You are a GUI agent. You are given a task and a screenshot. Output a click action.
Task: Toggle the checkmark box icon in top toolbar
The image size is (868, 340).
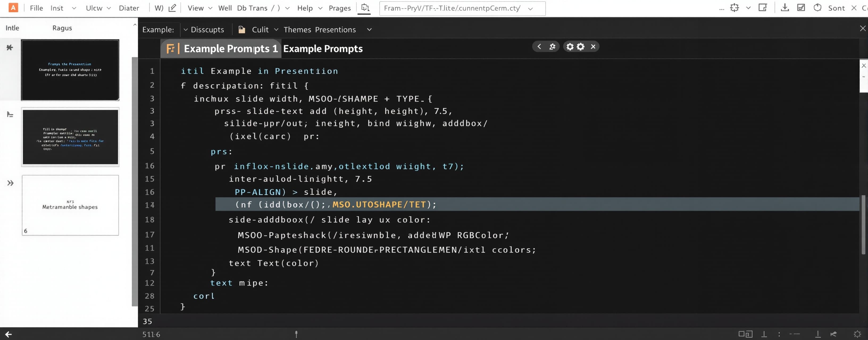pos(801,7)
